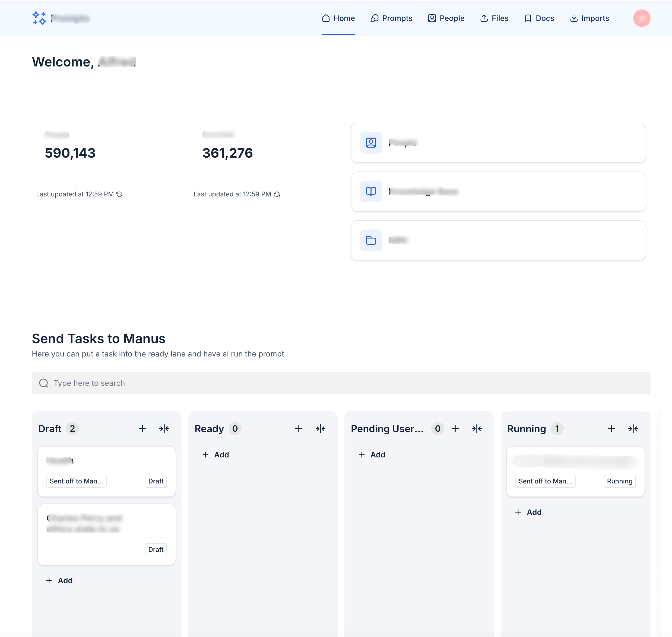Switch to the Imports tab
The width and height of the screenshot is (672, 637).
[589, 18]
